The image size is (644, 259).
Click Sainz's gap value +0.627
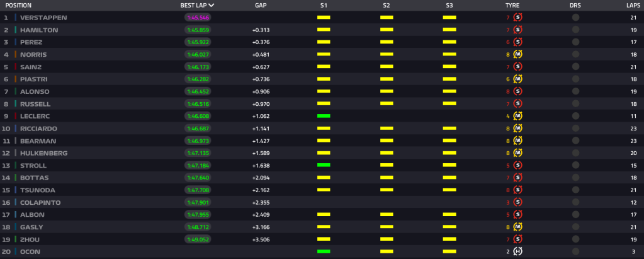(x=261, y=67)
